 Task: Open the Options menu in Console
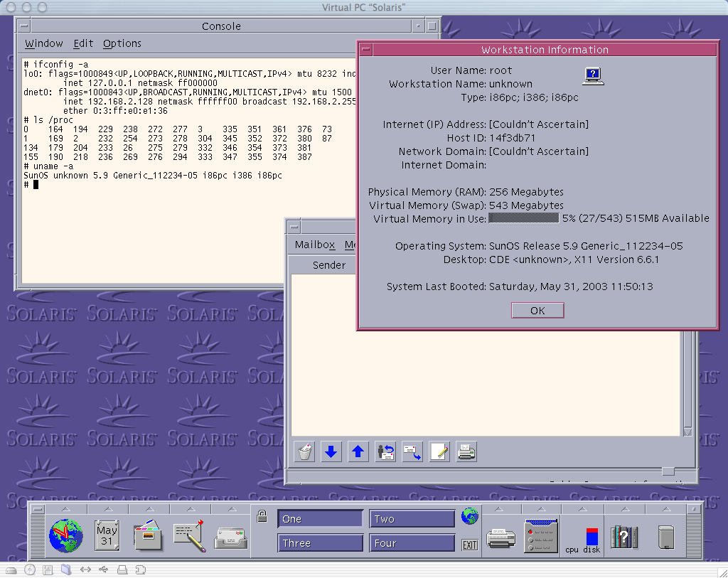click(x=122, y=43)
